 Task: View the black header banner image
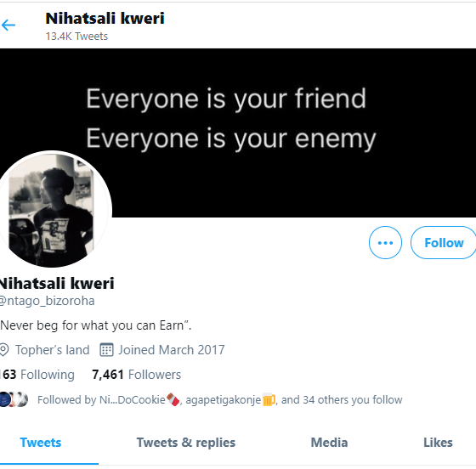pos(238,133)
